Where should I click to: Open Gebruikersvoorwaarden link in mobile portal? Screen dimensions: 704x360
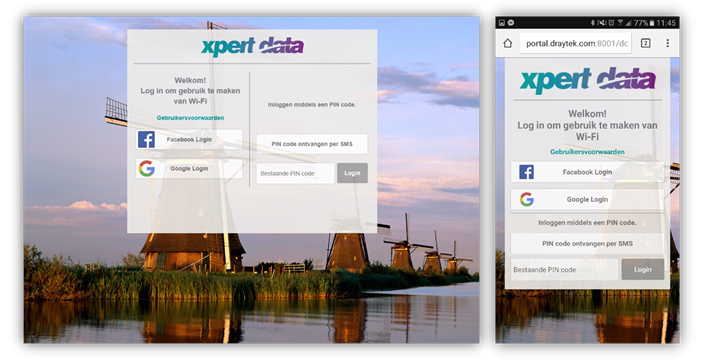pos(587,152)
